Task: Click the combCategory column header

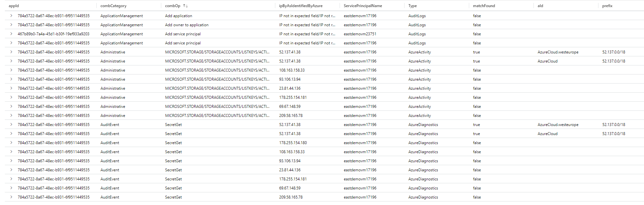Action: point(113,6)
